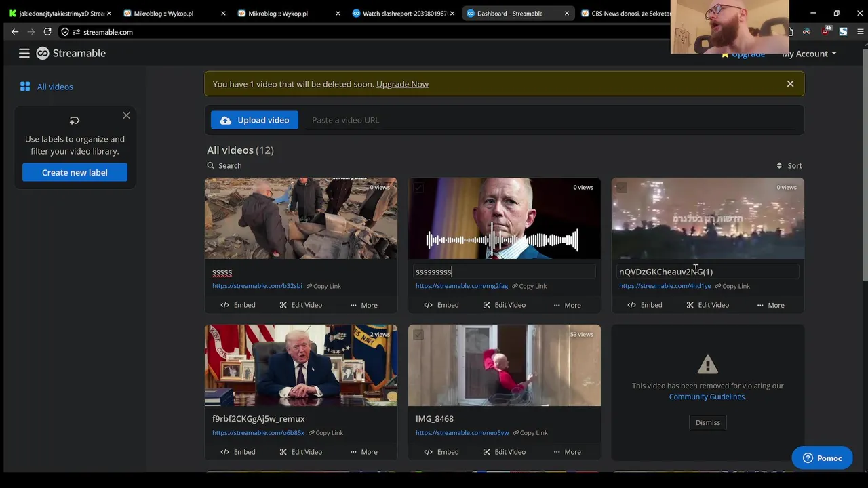Open the f9rbf2CKGgAj5w_remux video thumbnail

pos(301,365)
